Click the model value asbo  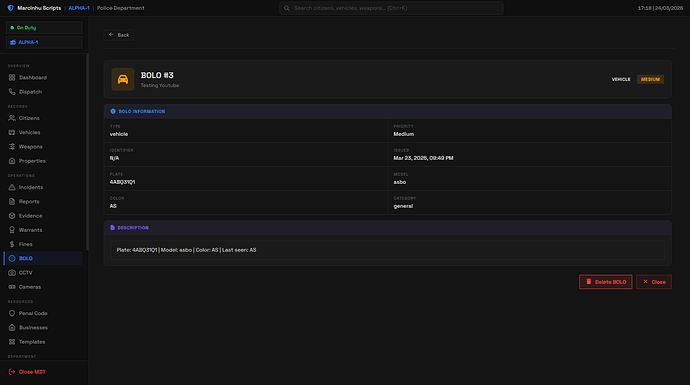400,182
